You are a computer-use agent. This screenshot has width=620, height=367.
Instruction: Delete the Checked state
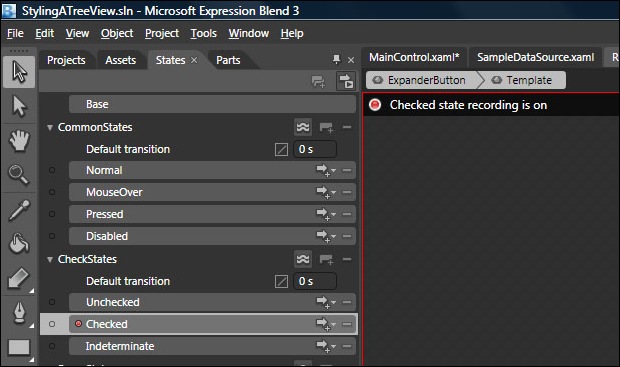(x=347, y=324)
